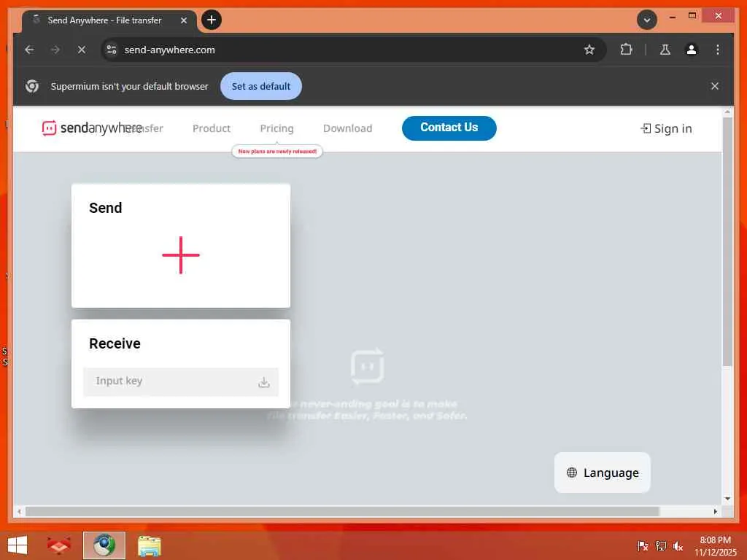Screen dimensions: 747x560
Task: Click the muted volume tray icon
Action: pos(678,545)
